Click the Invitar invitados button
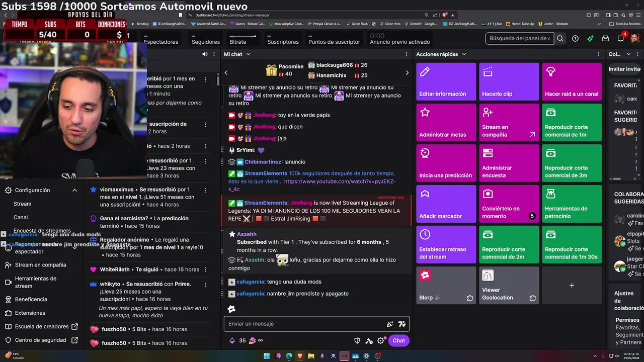The height and width of the screenshot is (362, 644). click(x=625, y=69)
